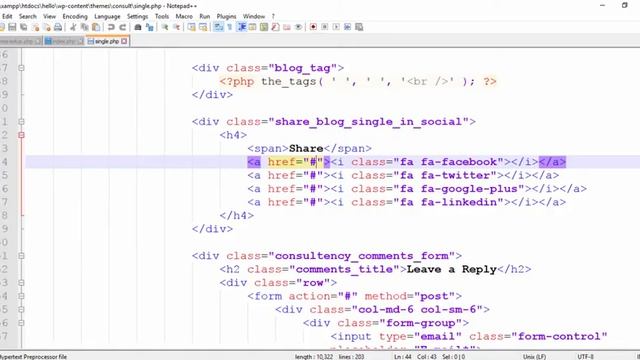This screenshot has height=360, width=640.
Task: Click the the_tags php code line
Action: [x=358, y=82]
